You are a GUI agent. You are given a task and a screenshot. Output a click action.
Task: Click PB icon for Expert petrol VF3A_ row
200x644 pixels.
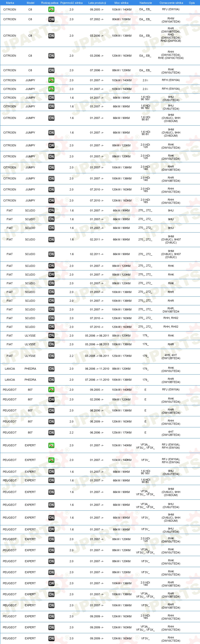pos(51,445)
